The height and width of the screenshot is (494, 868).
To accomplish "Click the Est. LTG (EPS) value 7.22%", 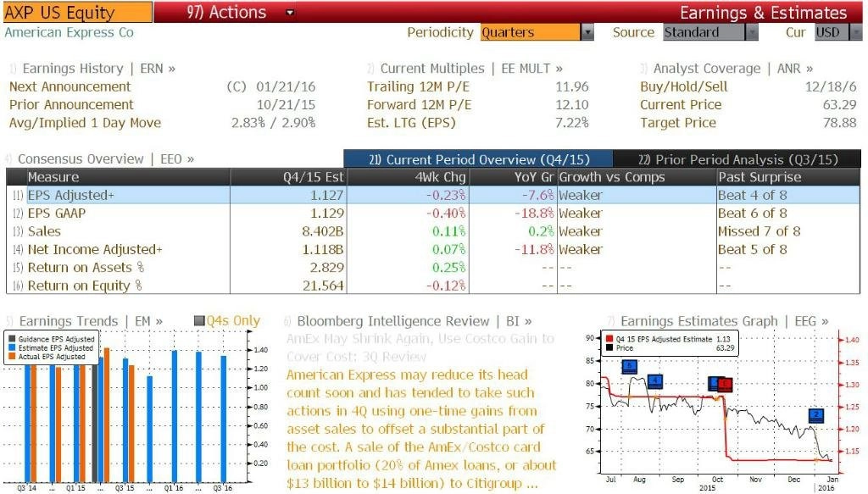I will click(572, 123).
